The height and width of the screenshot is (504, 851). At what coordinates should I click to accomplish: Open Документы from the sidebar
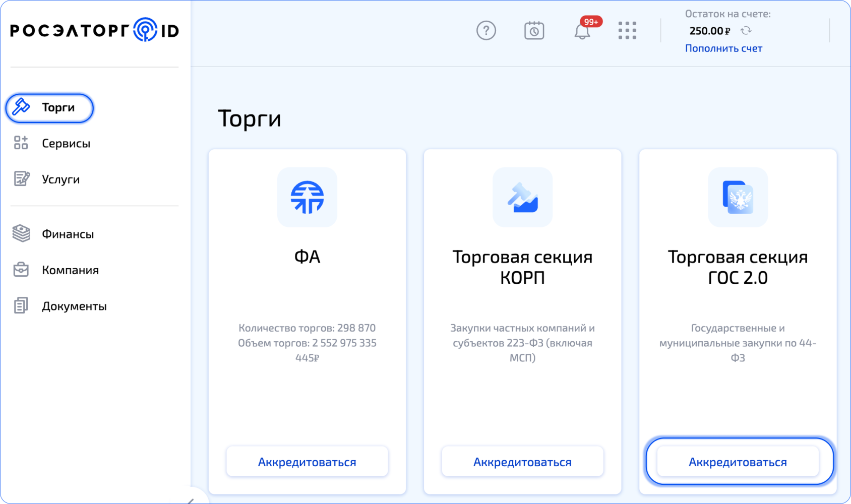point(75,306)
